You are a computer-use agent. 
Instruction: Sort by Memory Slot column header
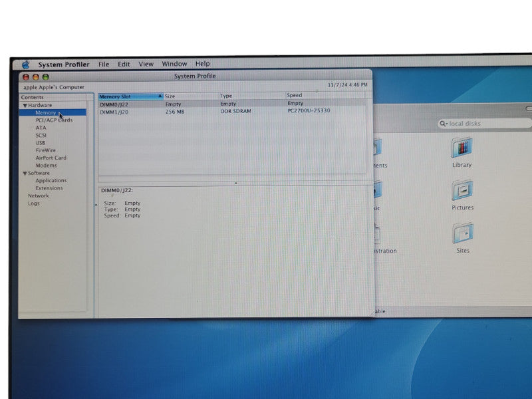131,96
